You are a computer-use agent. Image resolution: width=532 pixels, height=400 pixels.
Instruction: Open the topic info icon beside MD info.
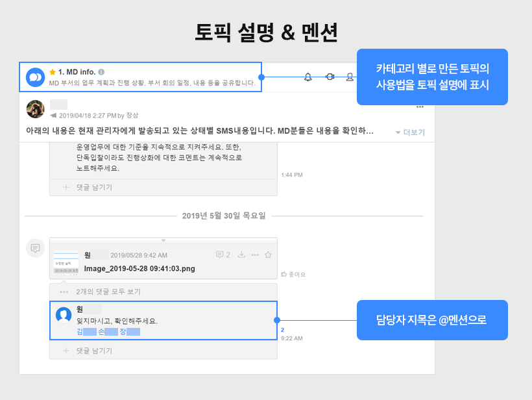click(101, 72)
